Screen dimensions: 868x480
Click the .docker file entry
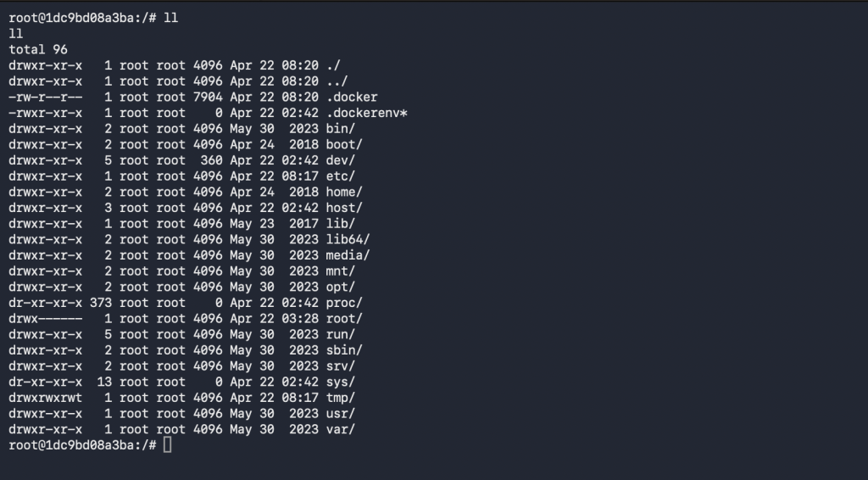click(352, 97)
